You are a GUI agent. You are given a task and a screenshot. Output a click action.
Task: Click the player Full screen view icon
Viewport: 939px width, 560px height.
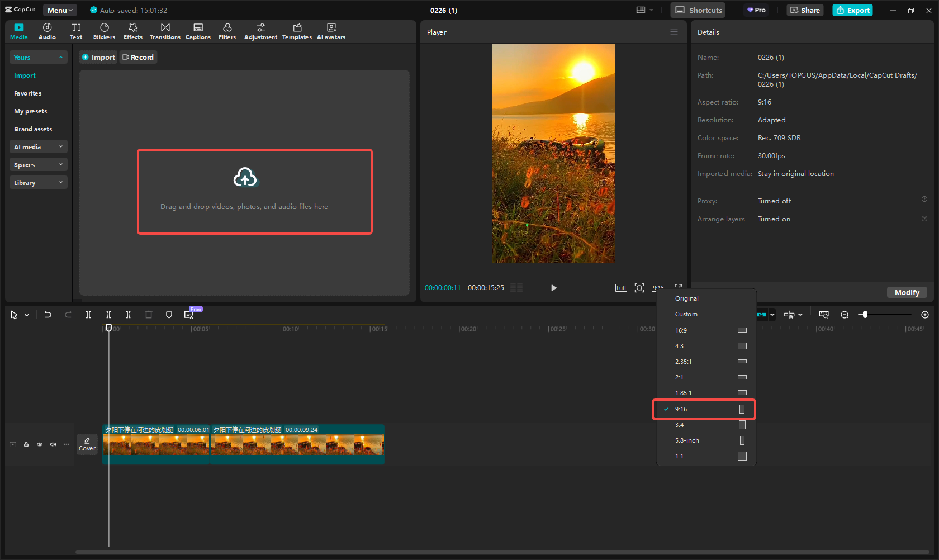point(621,288)
